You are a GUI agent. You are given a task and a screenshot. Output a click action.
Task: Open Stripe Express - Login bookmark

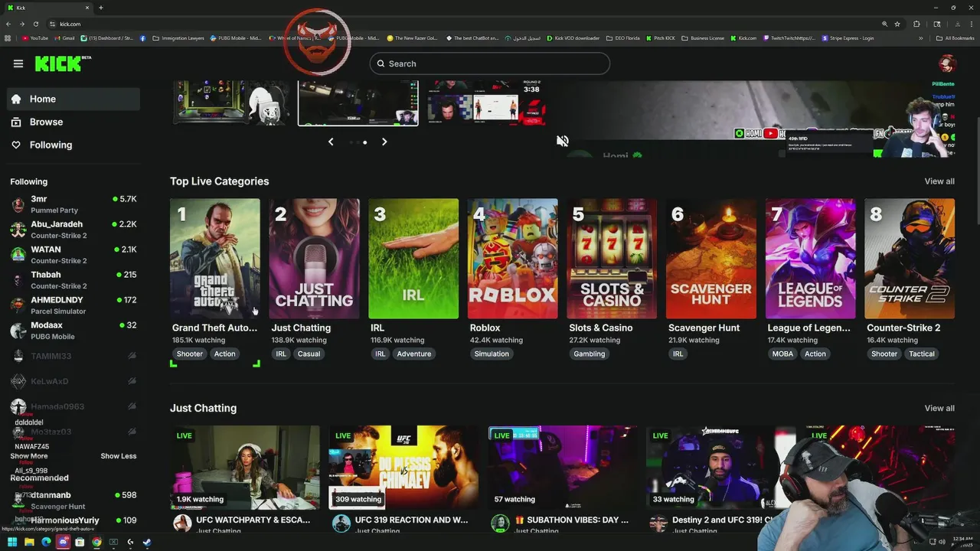pyautogui.click(x=848, y=38)
